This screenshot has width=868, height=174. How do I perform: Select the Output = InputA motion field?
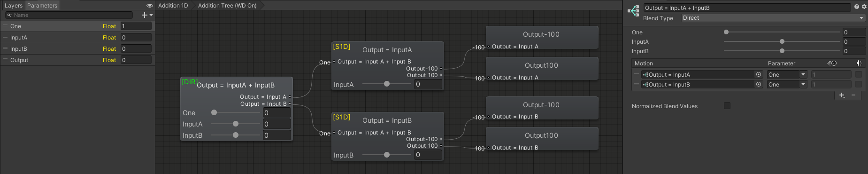tap(702, 74)
